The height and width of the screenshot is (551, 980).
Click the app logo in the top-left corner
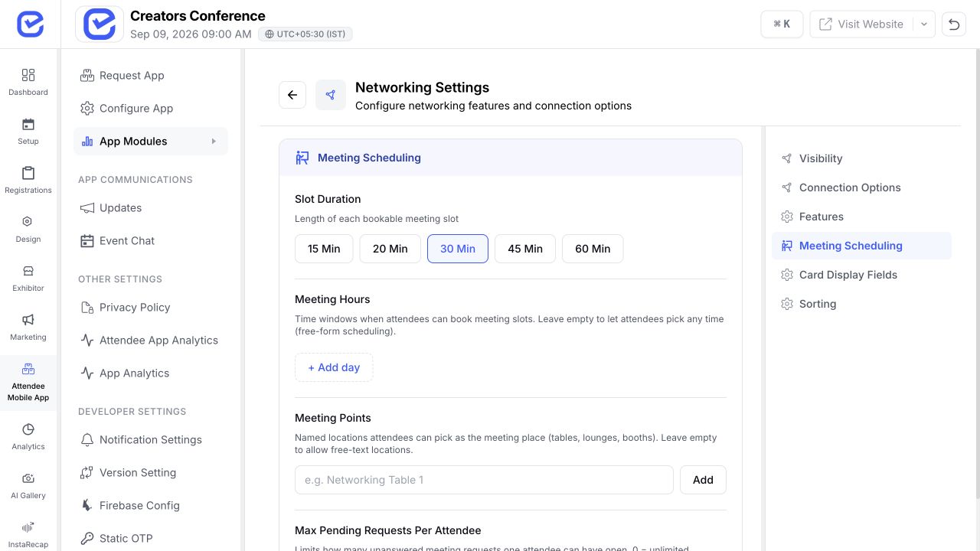30,24
